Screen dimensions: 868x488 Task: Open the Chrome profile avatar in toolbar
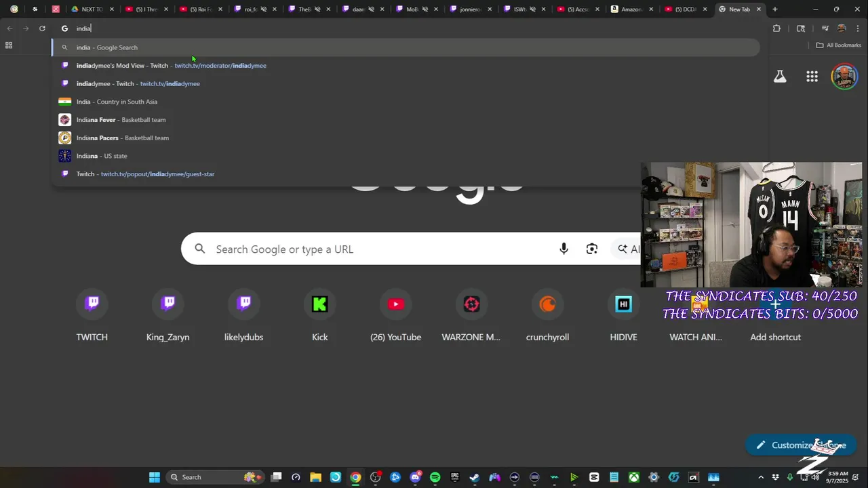(x=842, y=28)
